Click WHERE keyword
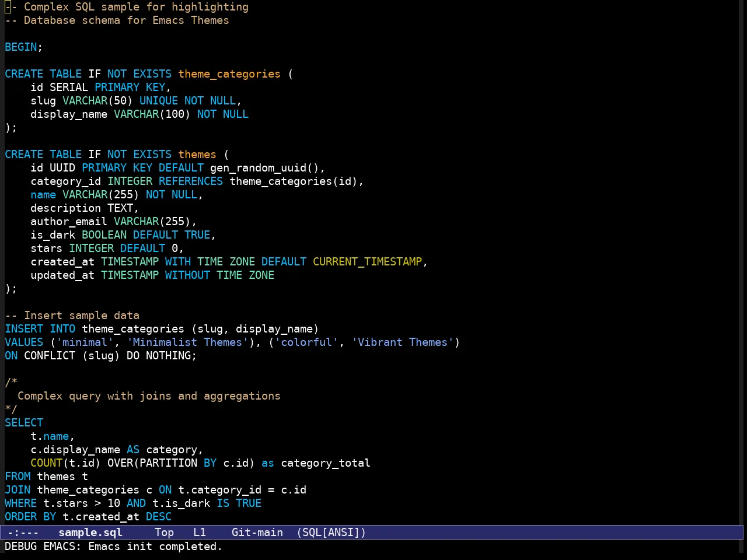The image size is (747, 560). point(21,503)
